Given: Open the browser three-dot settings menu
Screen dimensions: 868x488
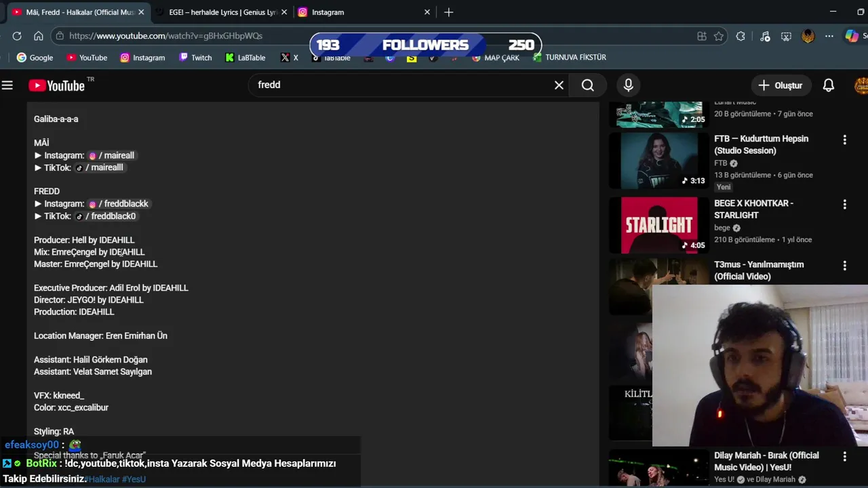Looking at the screenshot, I should click(829, 36).
